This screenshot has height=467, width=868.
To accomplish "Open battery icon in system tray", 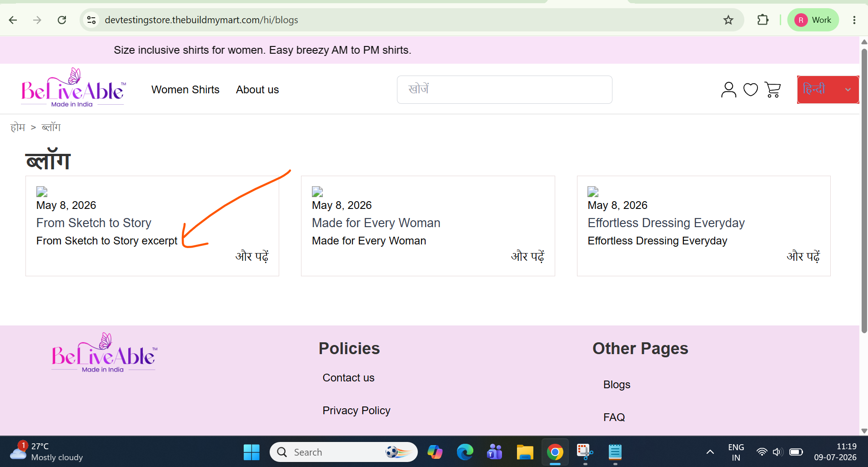I will click(x=796, y=452).
